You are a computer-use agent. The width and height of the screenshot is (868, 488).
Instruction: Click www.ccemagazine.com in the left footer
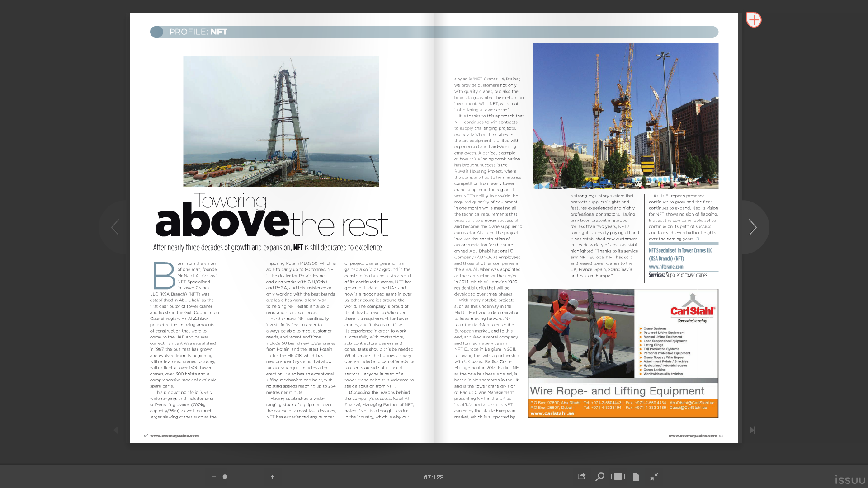click(175, 436)
